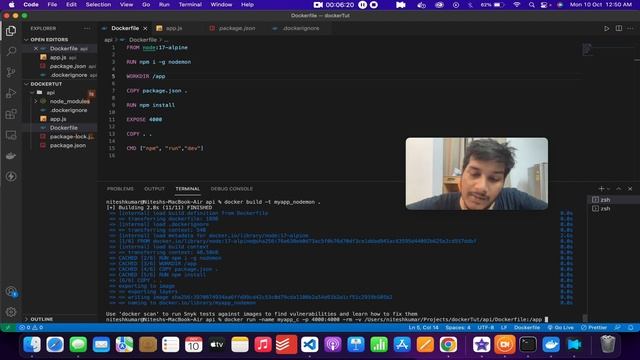Open Wi-Fi status in the menu bar
This screenshot has height=360, width=640.
517,4
